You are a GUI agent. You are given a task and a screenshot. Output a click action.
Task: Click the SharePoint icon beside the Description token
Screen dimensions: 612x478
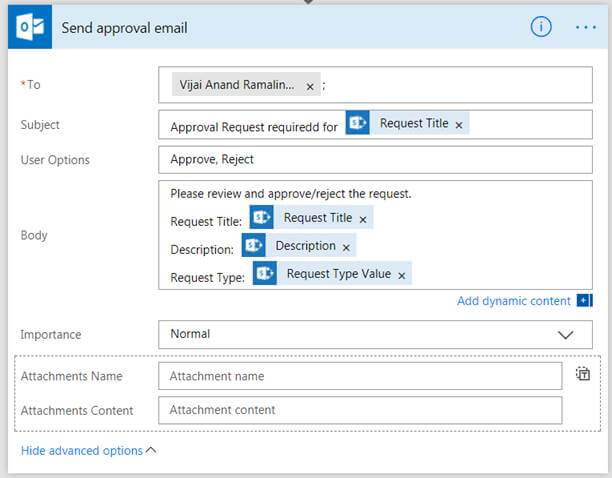click(x=254, y=246)
